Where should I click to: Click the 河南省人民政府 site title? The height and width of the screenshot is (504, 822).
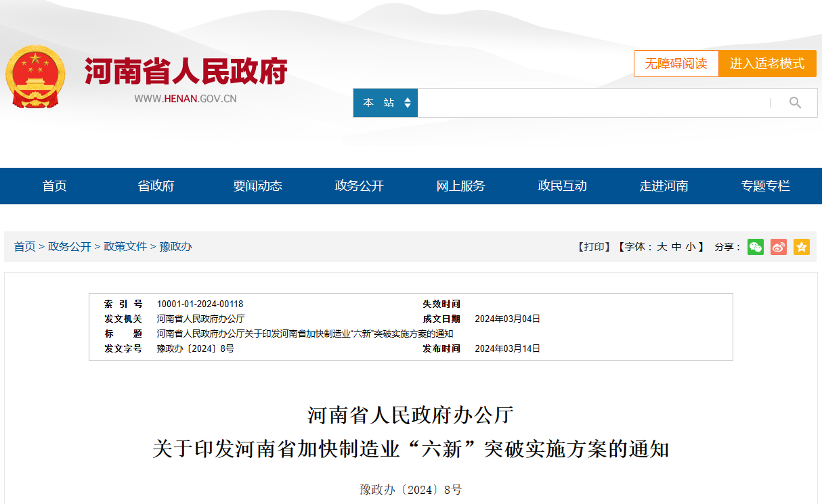pos(186,71)
